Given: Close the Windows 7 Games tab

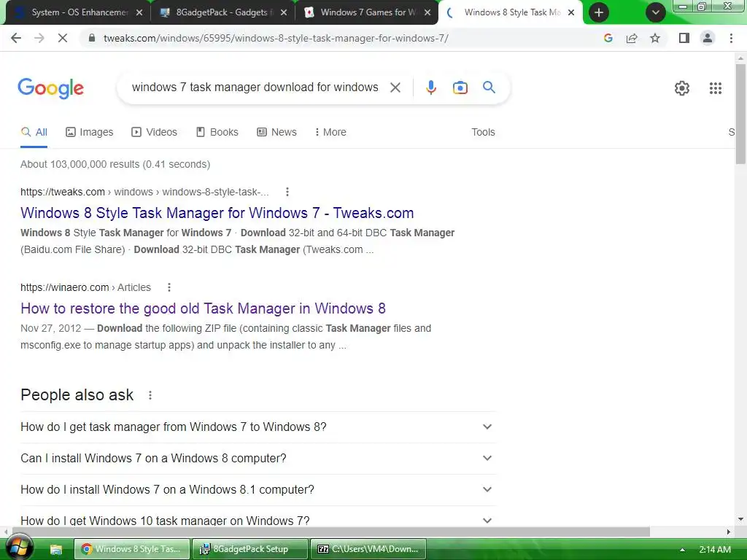Looking at the screenshot, I should click(x=427, y=12).
